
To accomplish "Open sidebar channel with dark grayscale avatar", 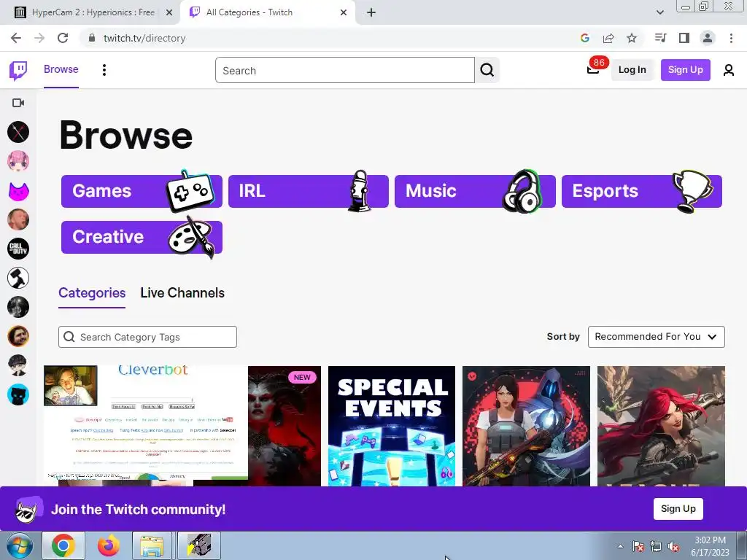I will tap(18, 307).
